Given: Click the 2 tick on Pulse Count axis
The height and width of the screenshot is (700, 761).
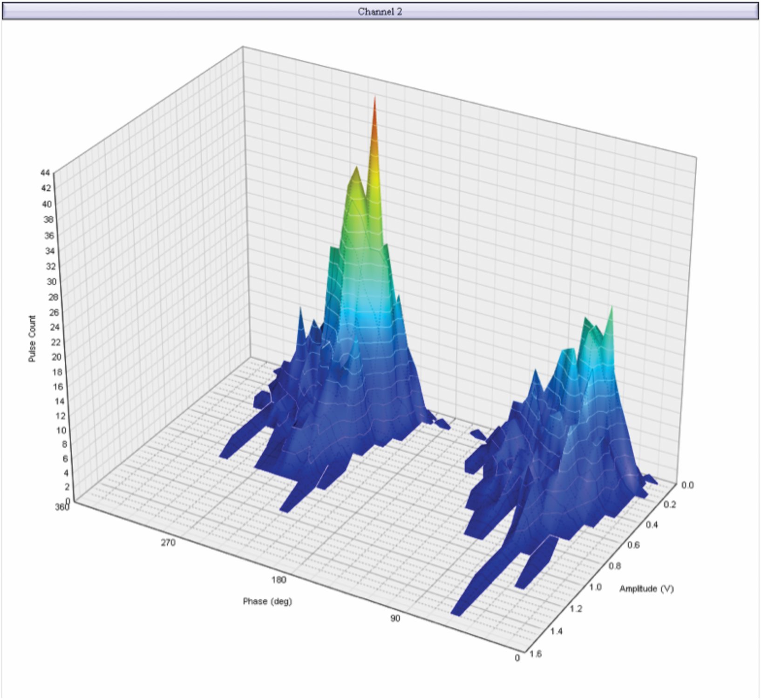Looking at the screenshot, I should point(68,486).
